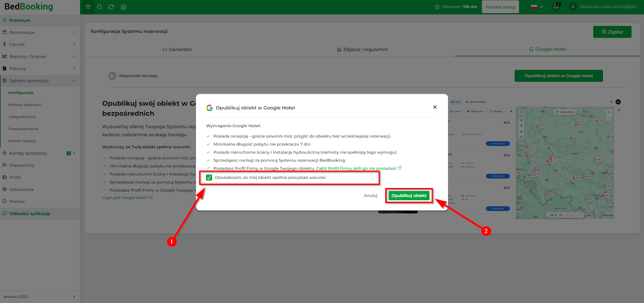
Task: Expand the Rezerwacje chevron
Action: tap(74, 32)
